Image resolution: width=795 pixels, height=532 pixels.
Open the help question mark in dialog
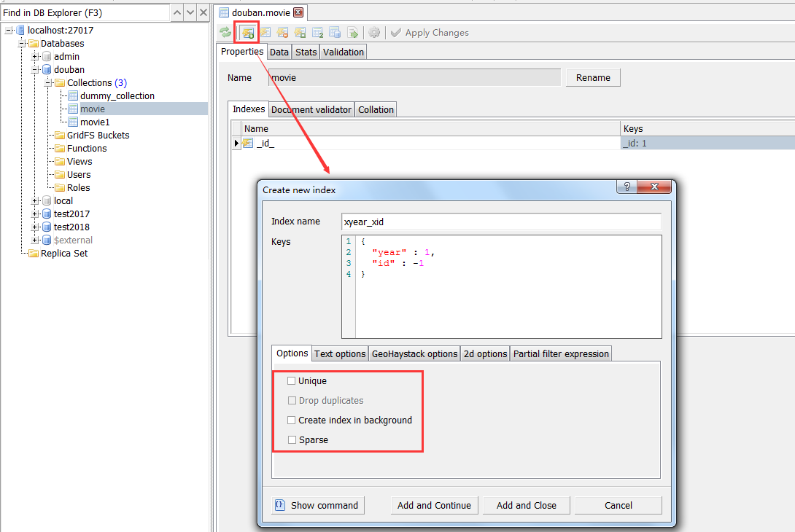coord(627,187)
